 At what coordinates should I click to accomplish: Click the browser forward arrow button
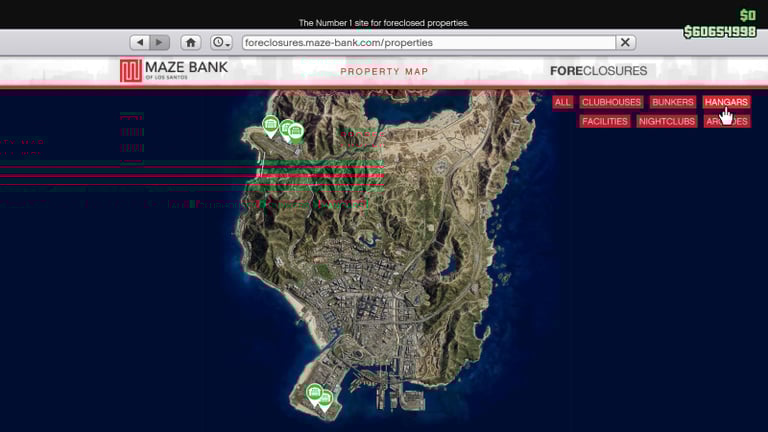click(x=160, y=43)
